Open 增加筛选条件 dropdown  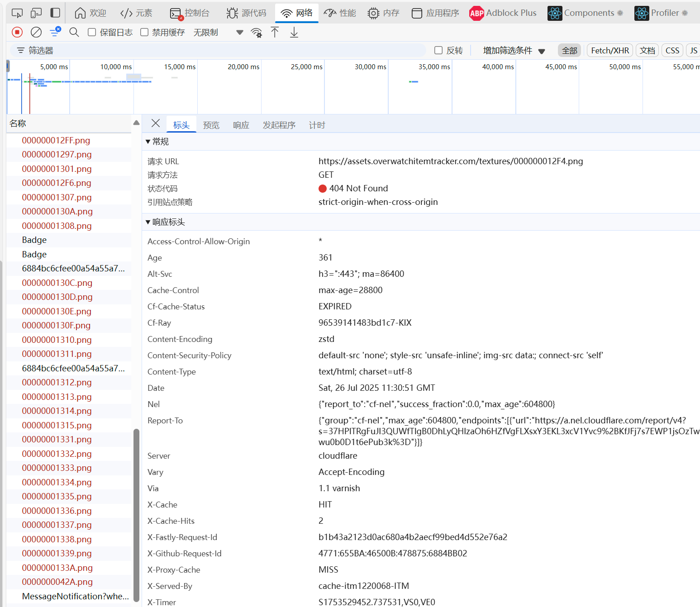514,51
